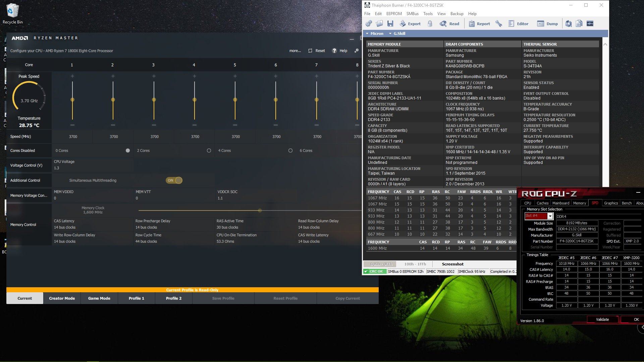Image resolution: width=644 pixels, height=362 pixels.
Task: Open the EEPROM menu in Thaiphoon Burner
Action: point(394,14)
